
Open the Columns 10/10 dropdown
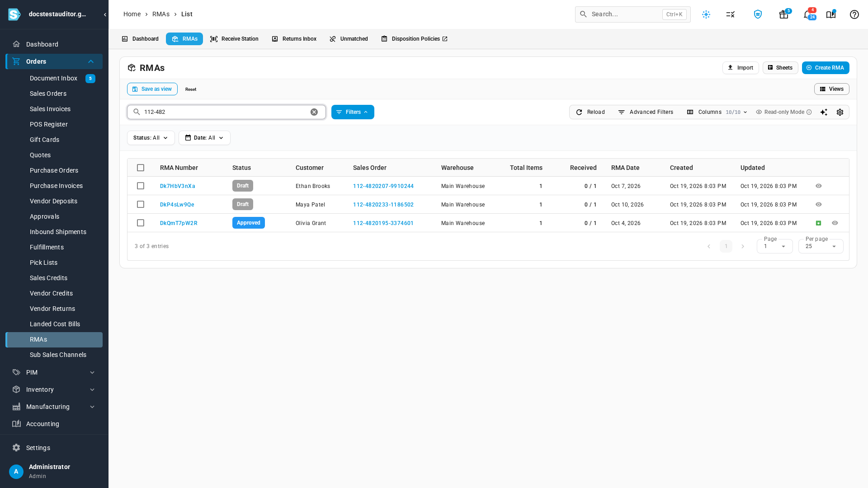tap(717, 112)
